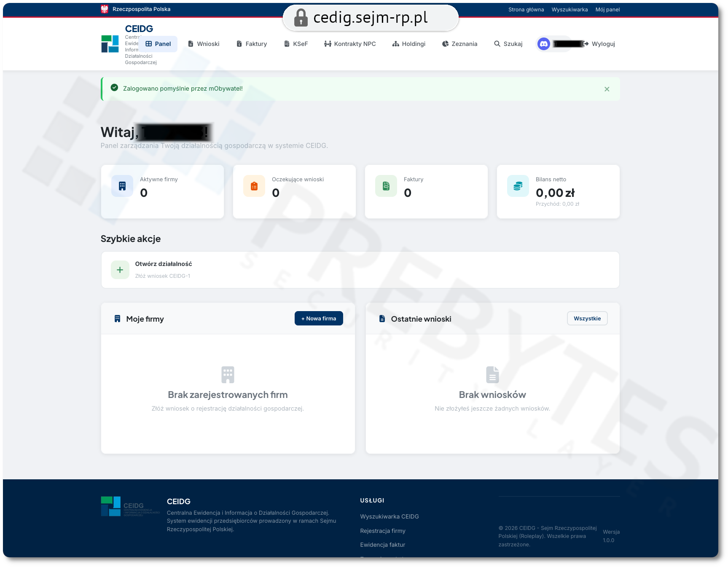
Task: Click the Wszystkie button in Ostatnie wnioski
Action: pyautogui.click(x=587, y=319)
